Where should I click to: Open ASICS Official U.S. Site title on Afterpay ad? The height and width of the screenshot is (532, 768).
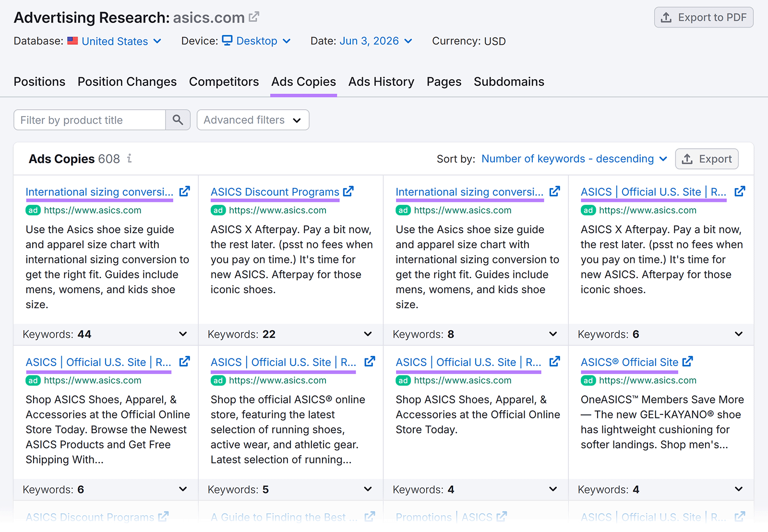[653, 192]
